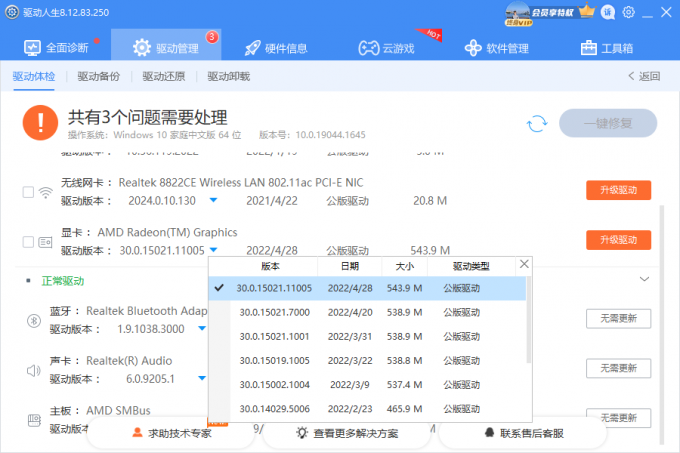Click Realtek 8822CE Wireless LAN device name

pyautogui.click(x=241, y=183)
